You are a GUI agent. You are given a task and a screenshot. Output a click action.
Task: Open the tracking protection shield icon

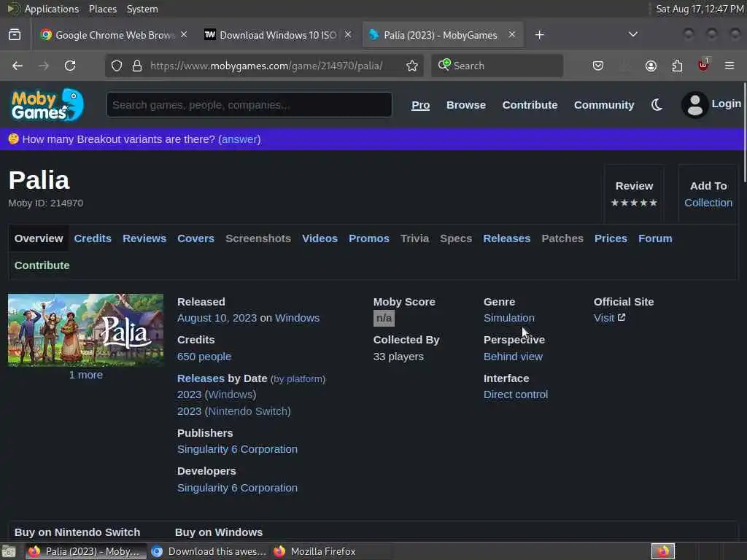pyautogui.click(x=117, y=66)
